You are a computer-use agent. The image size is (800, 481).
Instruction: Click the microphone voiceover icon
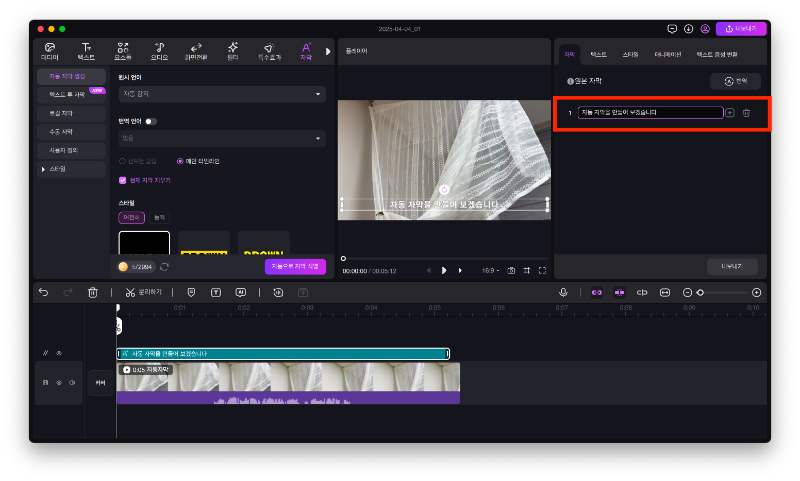(x=563, y=292)
